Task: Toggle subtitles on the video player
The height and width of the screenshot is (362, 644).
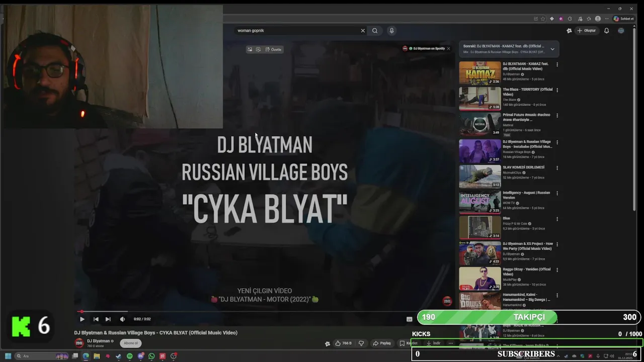Action: (410, 319)
